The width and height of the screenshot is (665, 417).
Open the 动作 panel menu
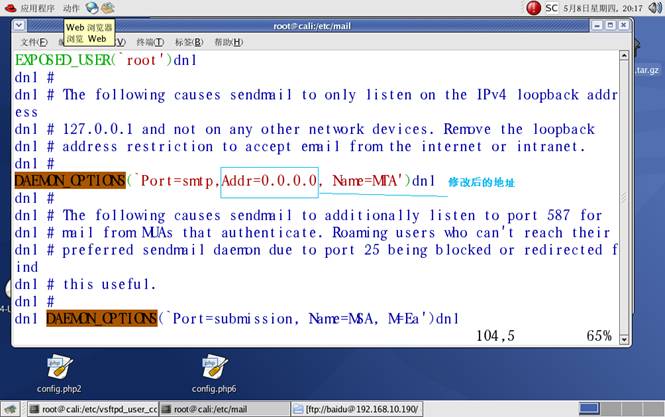tap(71, 8)
